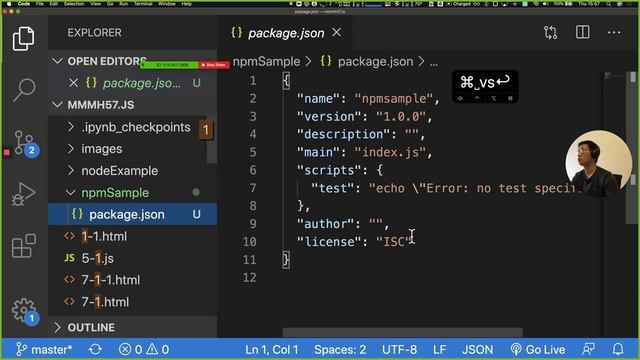The image size is (640, 360).
Task: Open the File menu
Action: click(x=40, y=4)
